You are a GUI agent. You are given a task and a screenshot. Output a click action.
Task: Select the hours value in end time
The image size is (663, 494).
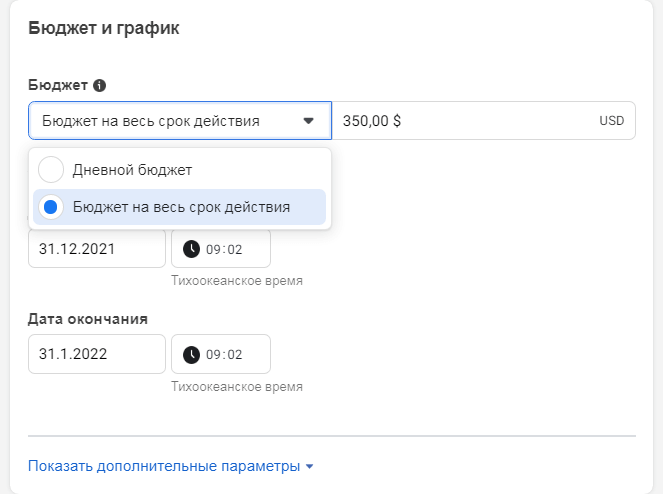pos(213,354)
